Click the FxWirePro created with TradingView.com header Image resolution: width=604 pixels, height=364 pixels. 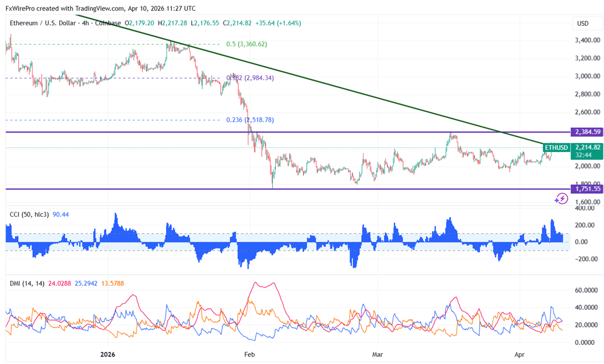(100, 8)
